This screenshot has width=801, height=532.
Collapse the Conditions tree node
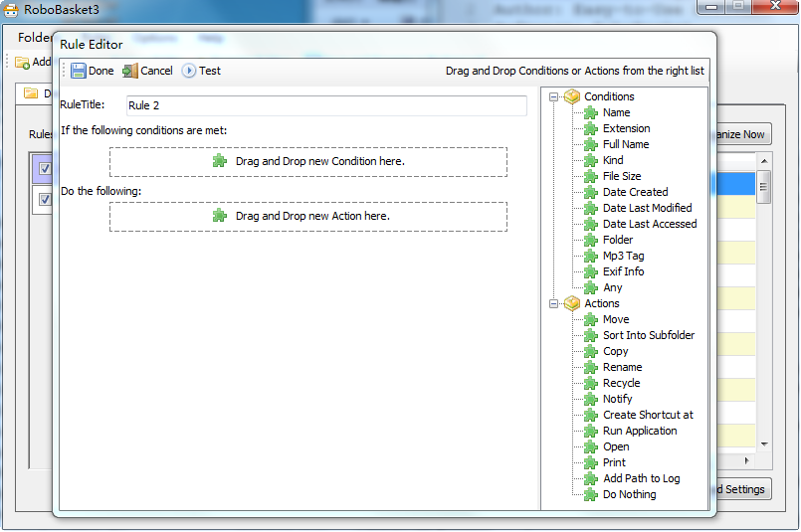(x=554, y=97)
